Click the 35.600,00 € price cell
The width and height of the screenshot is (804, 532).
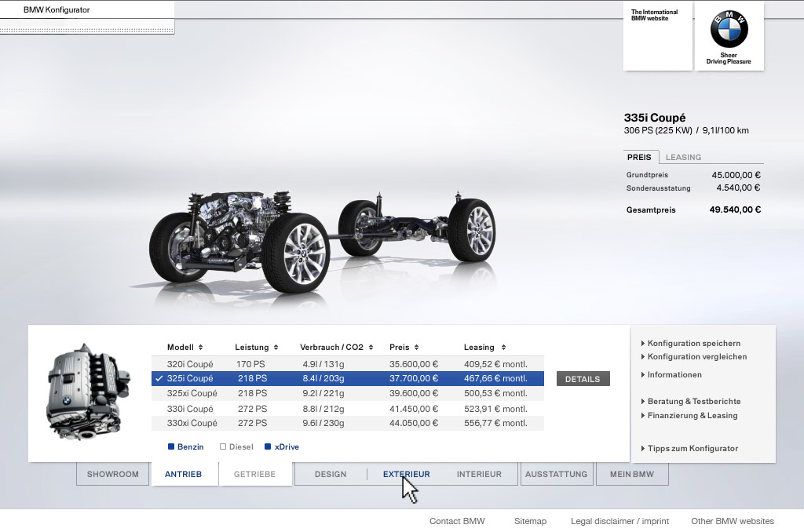pyautogui.click(x=414, y=364)
